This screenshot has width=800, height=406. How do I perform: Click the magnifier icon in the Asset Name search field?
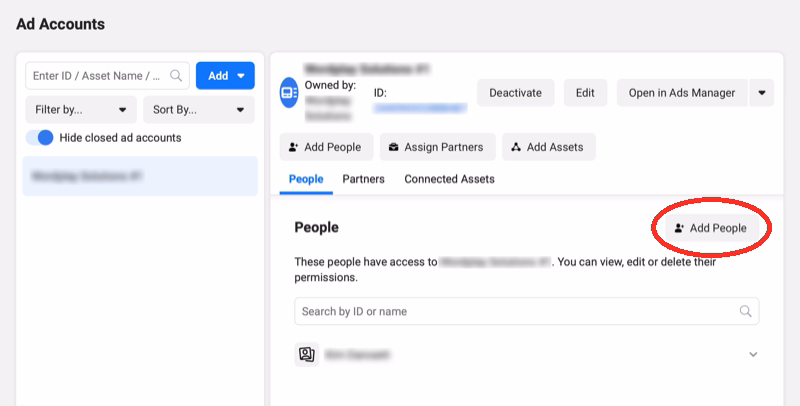(x=176, y=76)
